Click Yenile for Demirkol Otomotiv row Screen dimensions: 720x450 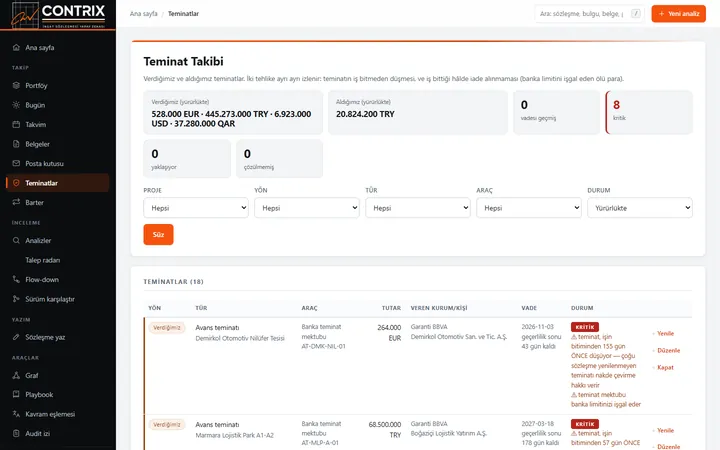click(665, 333)
